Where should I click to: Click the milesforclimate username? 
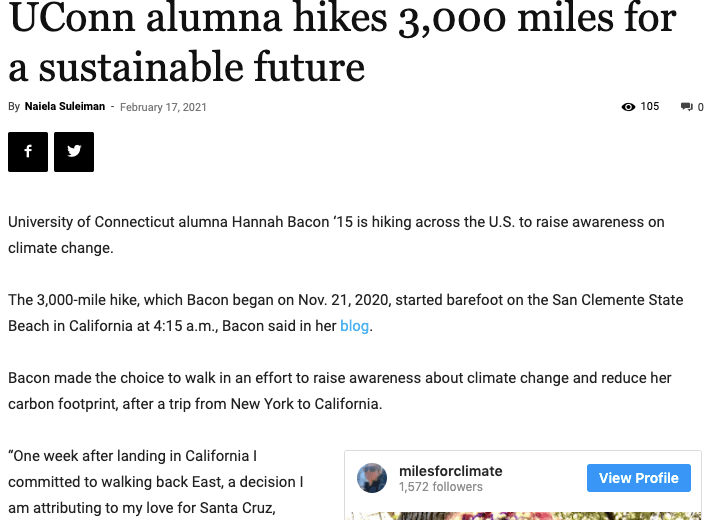pyautogui.click(x=450, y=471)
